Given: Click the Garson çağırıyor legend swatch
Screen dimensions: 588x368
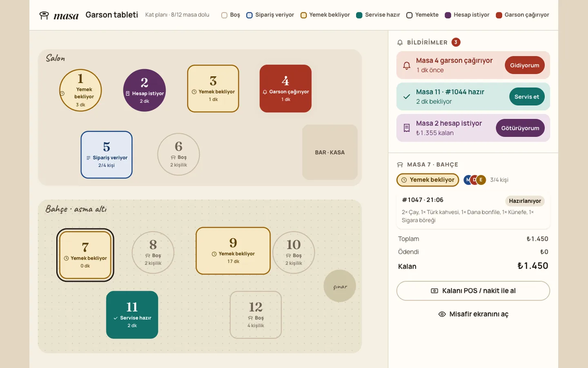Looking at the screenshot, I should (499, 15).
